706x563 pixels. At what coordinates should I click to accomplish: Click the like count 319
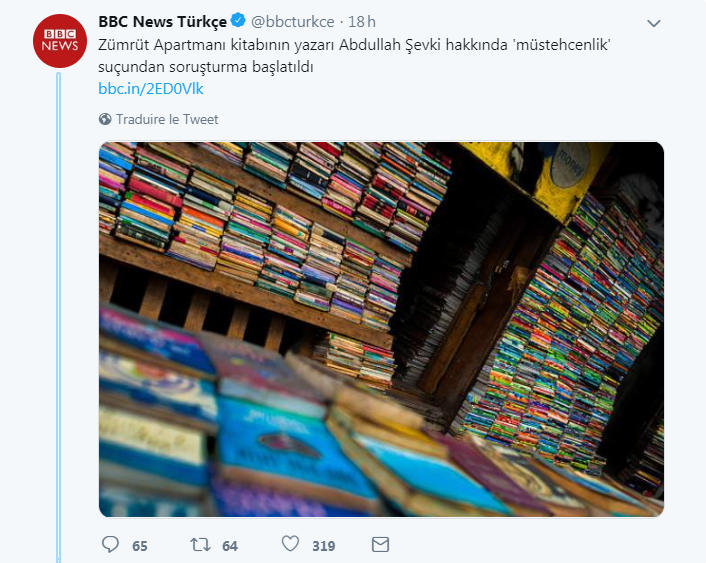324,546
